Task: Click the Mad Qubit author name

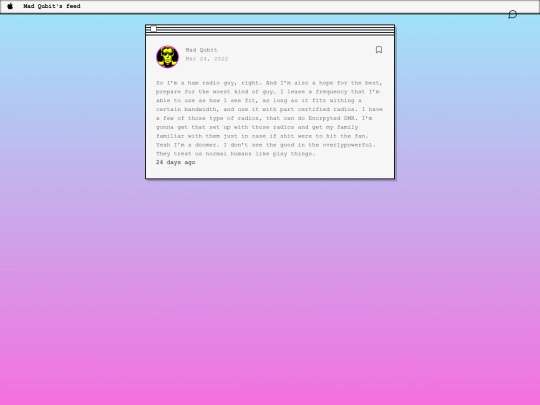Action: [201, 50]
